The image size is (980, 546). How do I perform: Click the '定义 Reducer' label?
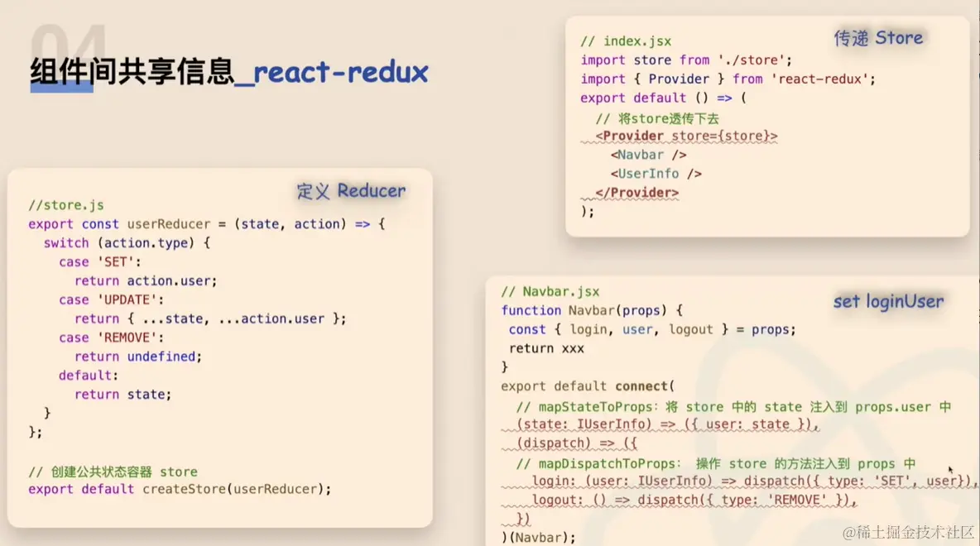click(x=351, y=191)
